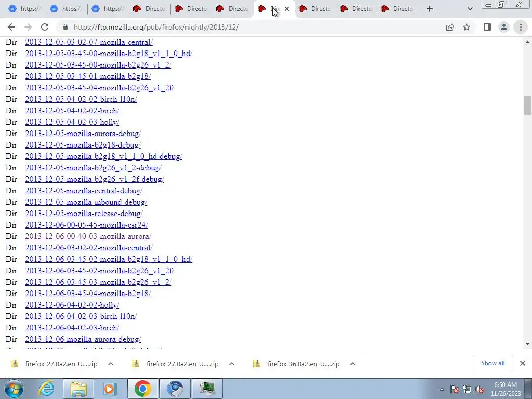Click the network status tray icon
This screenshot has width=532, height=399.
tap(467, 390)
